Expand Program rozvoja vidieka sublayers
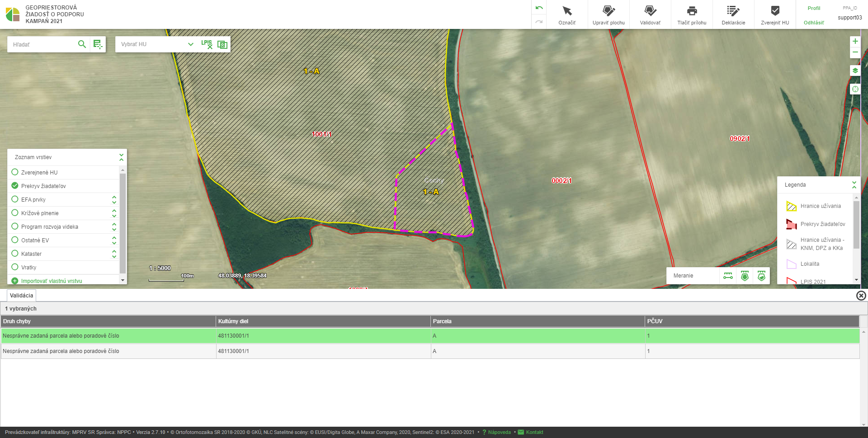 [114, 226]
